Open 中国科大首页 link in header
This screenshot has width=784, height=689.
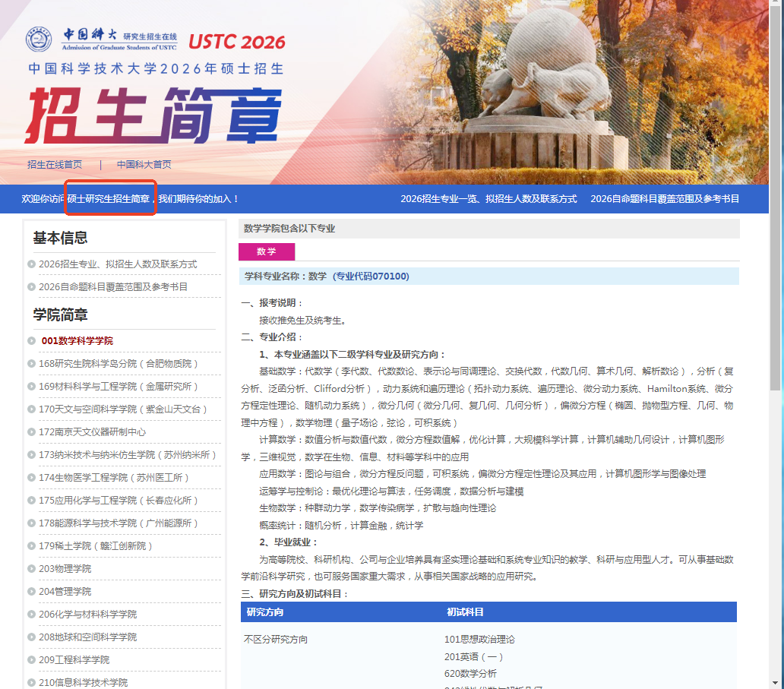144,165
